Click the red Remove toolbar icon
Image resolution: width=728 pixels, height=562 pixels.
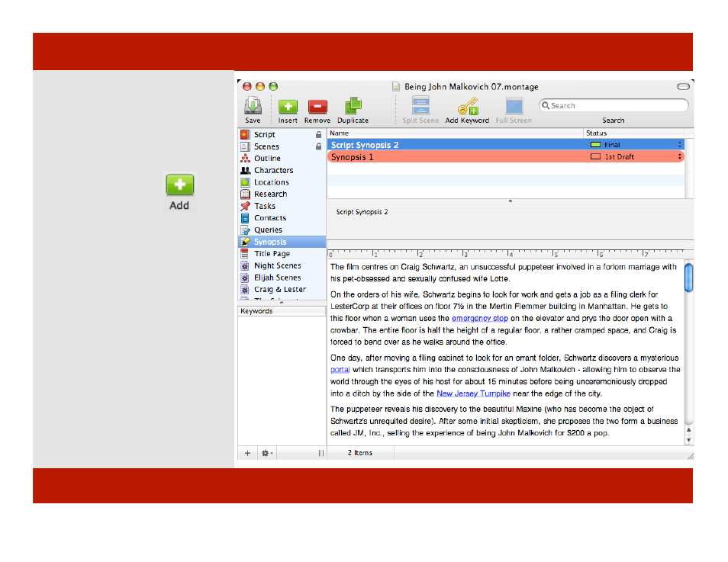[x=317, y=106]
